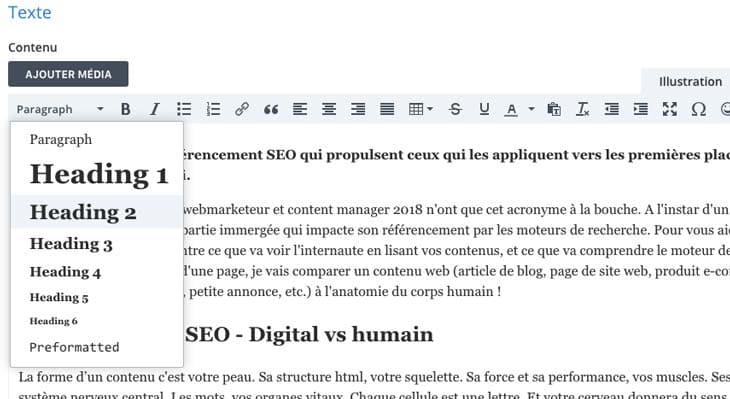The width and height of the screenshot is (730, 399).
Task: Click the insert link icon
Action: [x=242, y=109]
